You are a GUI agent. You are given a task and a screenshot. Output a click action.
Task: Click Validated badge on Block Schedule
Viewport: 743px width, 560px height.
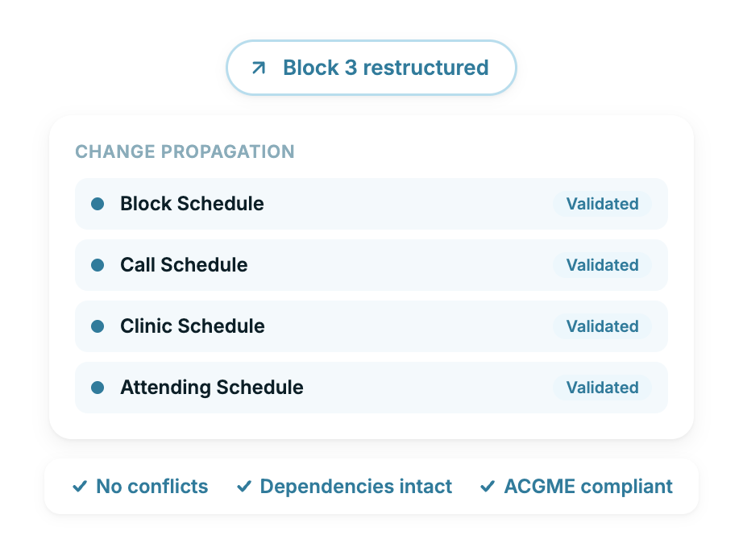(602, 204)
